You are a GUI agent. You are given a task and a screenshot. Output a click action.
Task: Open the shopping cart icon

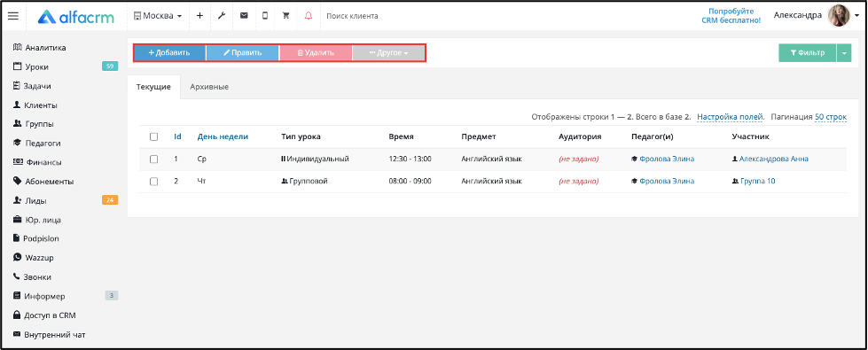click(x=286, y=16)
